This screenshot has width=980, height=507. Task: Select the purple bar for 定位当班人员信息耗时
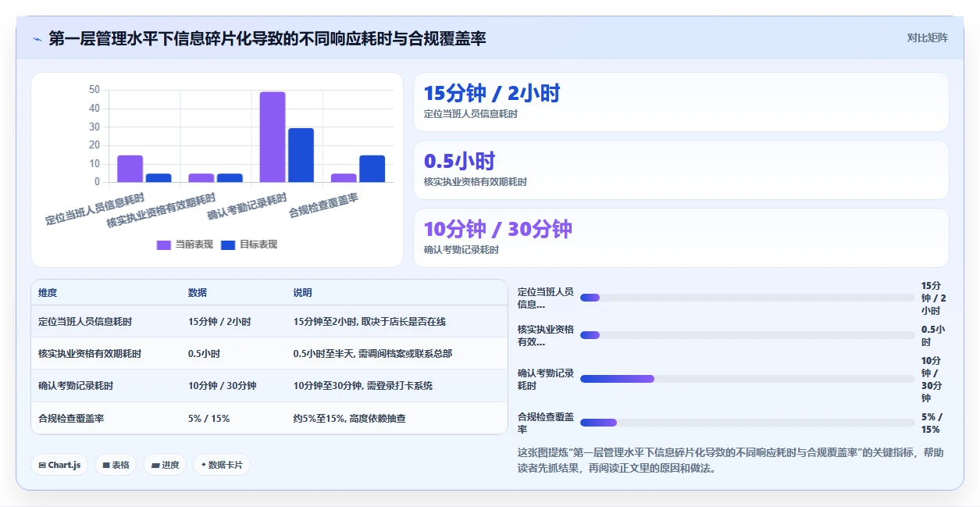coord(130,169)
